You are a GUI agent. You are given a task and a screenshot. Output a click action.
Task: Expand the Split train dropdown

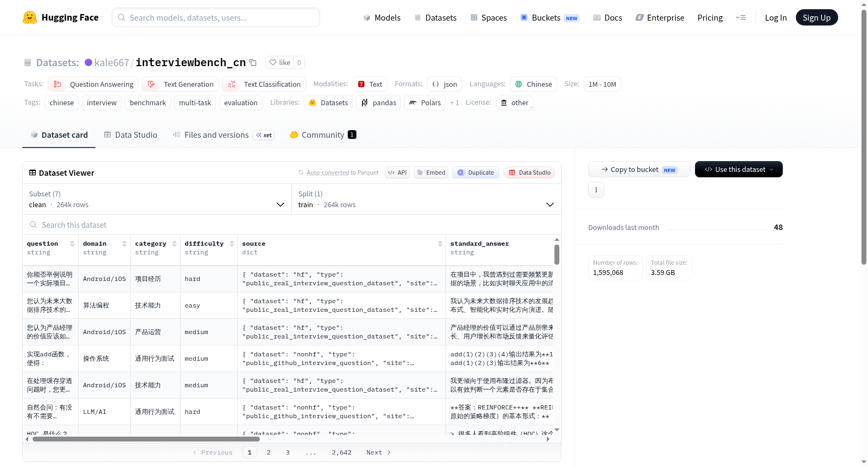[426, 199]
